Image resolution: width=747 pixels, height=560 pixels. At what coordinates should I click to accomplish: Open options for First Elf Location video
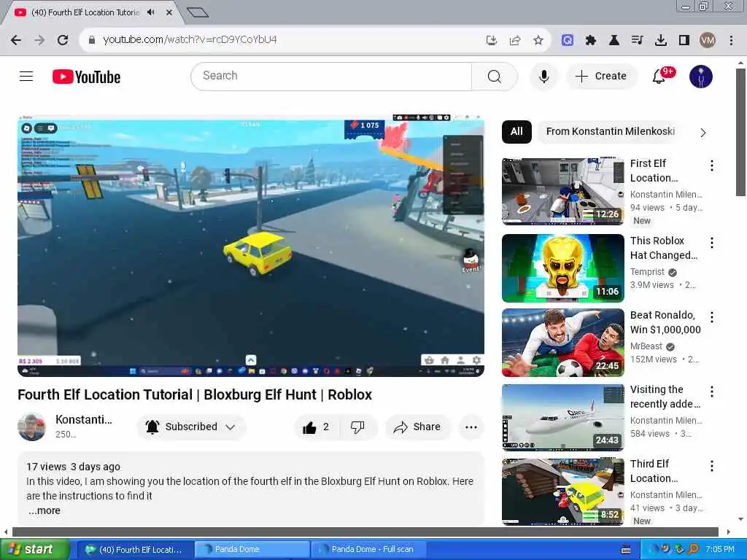(712, 166)
